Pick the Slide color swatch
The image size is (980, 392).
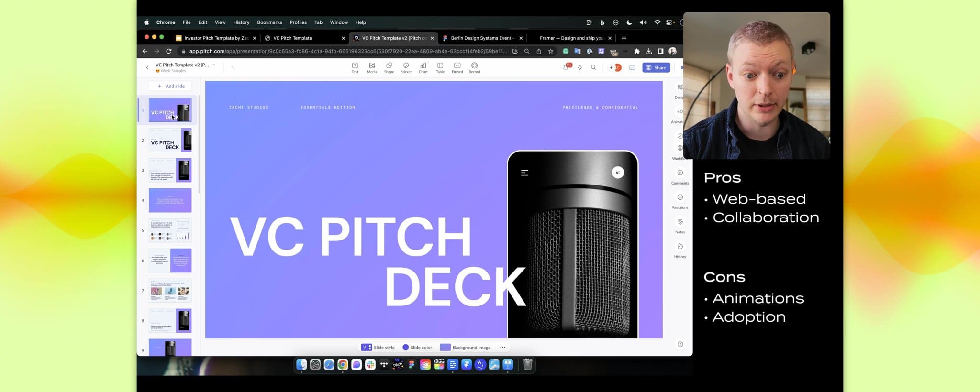click(x=417, y=348)
